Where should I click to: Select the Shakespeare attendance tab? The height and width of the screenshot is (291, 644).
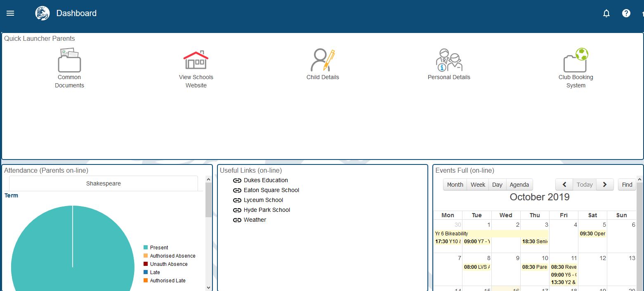coord(104,183)
